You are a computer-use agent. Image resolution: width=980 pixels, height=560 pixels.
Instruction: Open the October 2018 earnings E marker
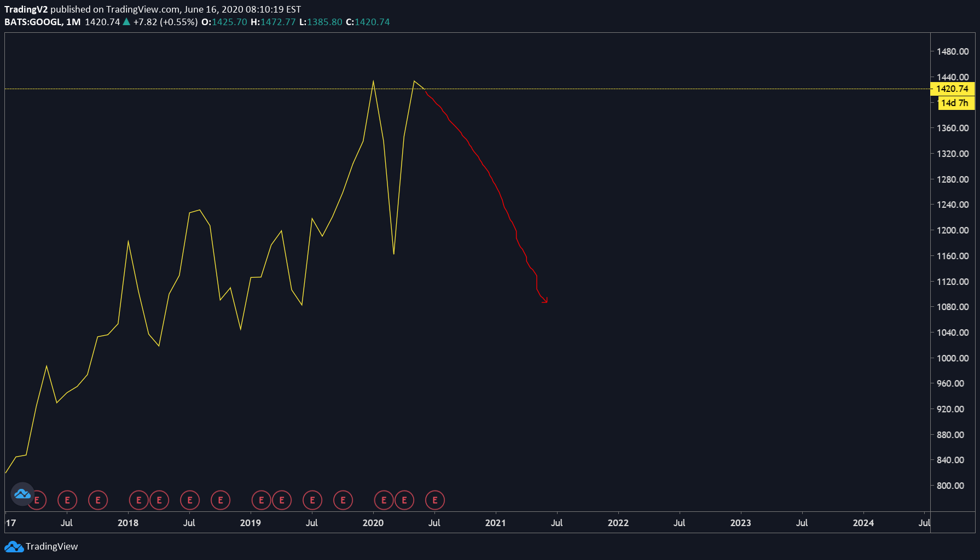coord(221,500)
